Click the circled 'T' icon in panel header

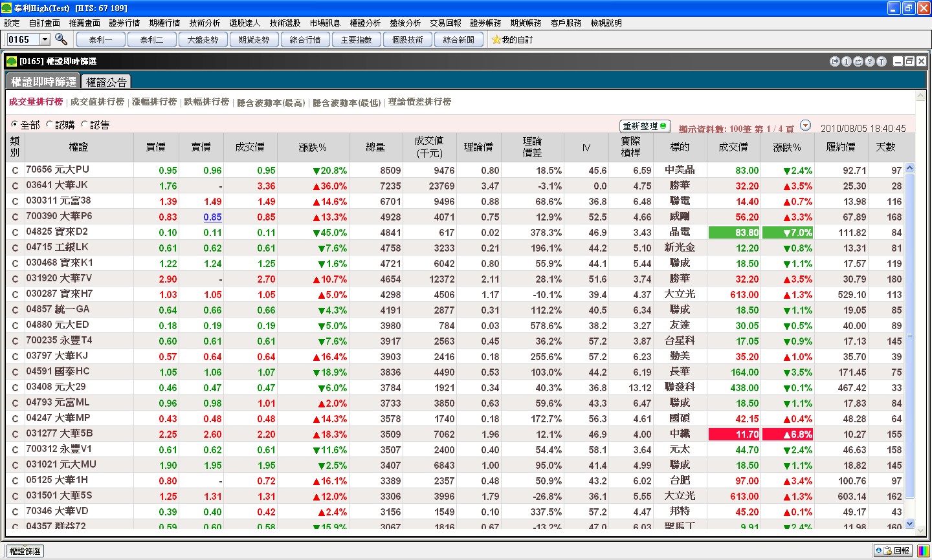882,61
